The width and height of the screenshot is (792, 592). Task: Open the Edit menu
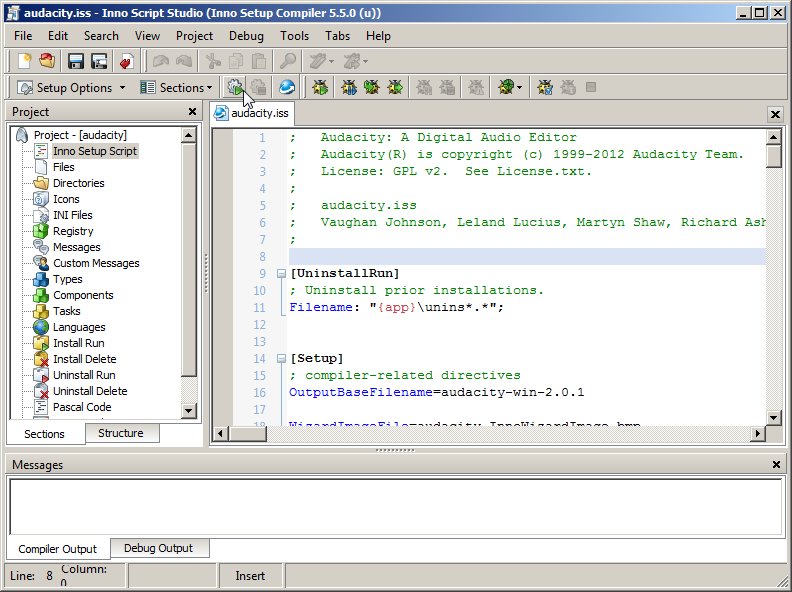58,36
